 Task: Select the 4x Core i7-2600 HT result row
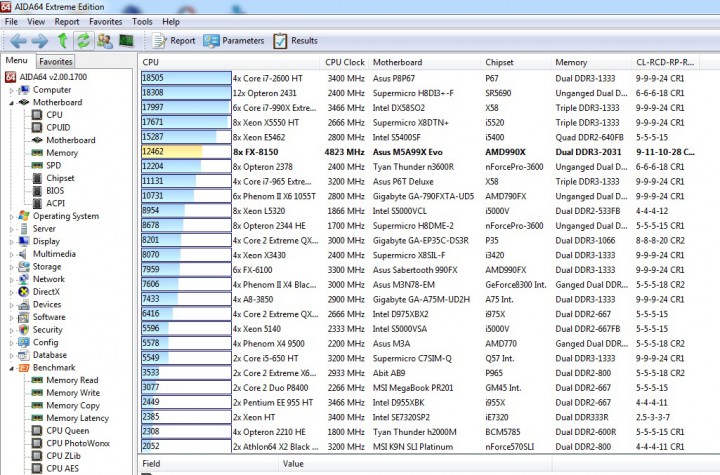coord(420,79)
